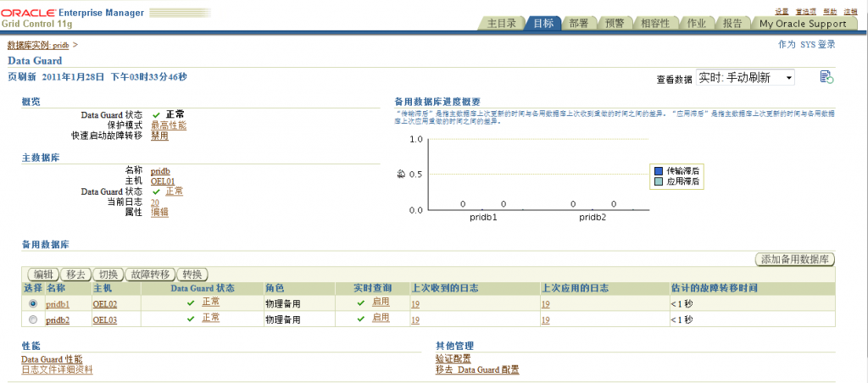Screen dimensions: 868x383
Task: Open primary database name link pridb
Action: (x=160, y=170)
